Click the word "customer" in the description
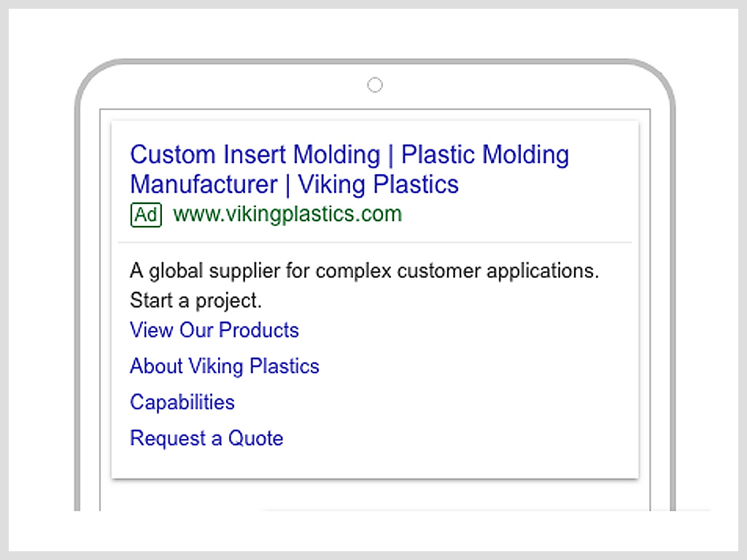Image resolution: width=747 pixels, height=560 pixels. (439, 271)
